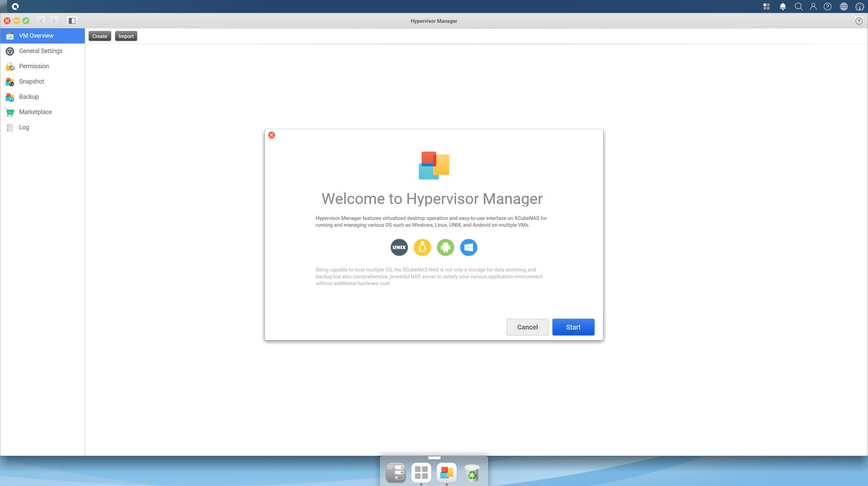
Task: Open control settings app in dock
Action: point(396,473)
